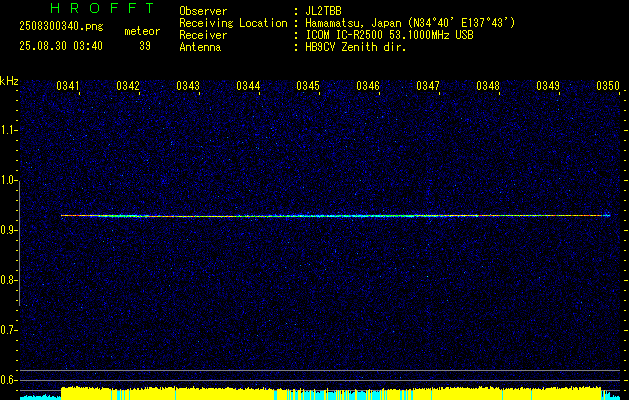Viewport: 629px width, 400px height.
Task: Click the 0346 time marker
Action: (368, 85)
